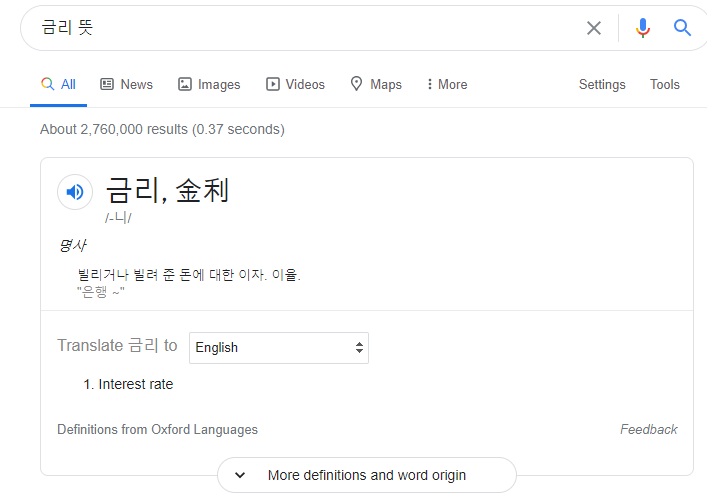Click the Feedback link

tap(648, 429)
